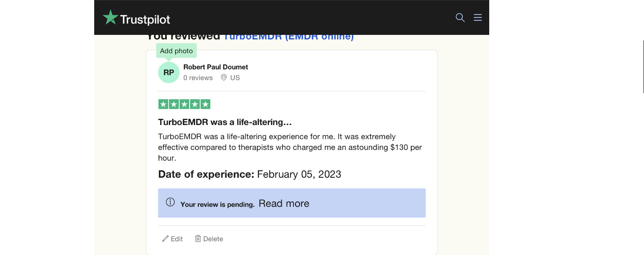The width and height of the screenshot is (644, 255).
Task: Click the Date of experience line
Action: click(249, 174)
